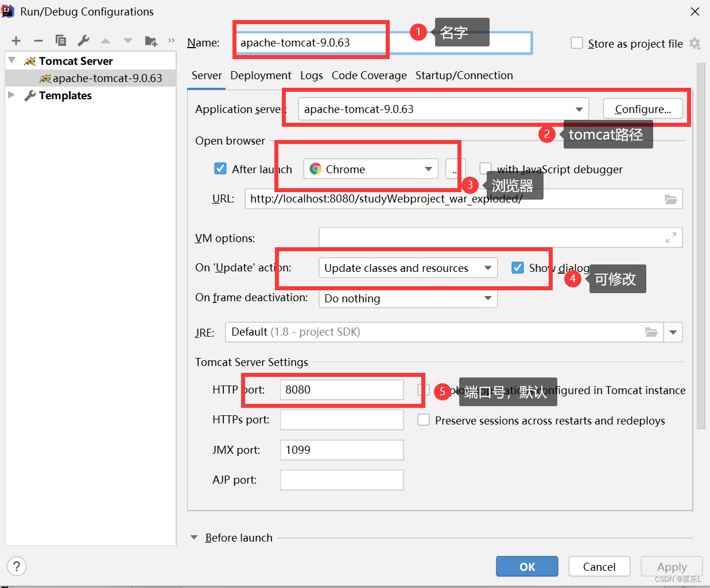Browse URL using folder icon
The width and height of the screenshot is (710, 588).
pyautogui.click(x=671, y=199)
